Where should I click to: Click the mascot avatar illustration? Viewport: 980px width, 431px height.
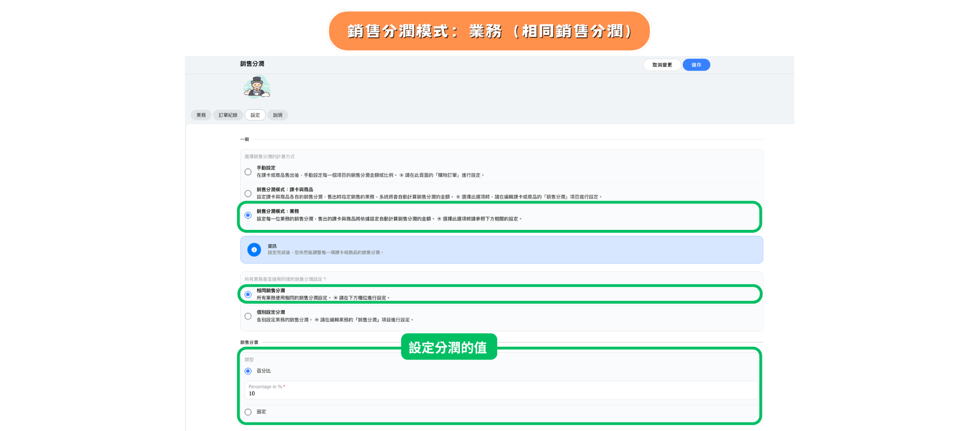257,87
